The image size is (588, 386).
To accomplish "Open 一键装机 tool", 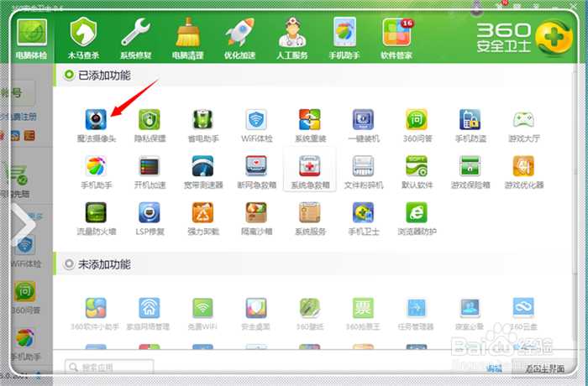I will coord(364,126).
